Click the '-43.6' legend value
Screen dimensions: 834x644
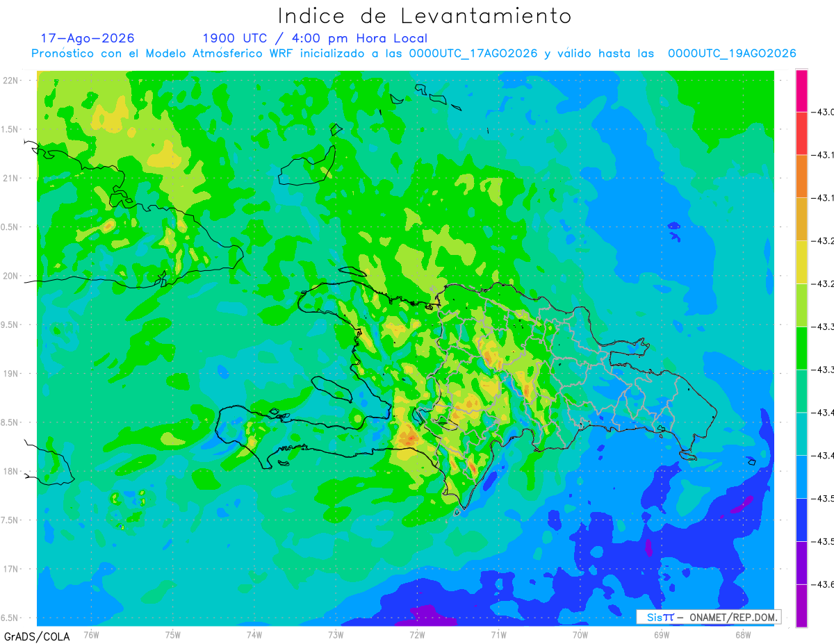click(824, 584)
